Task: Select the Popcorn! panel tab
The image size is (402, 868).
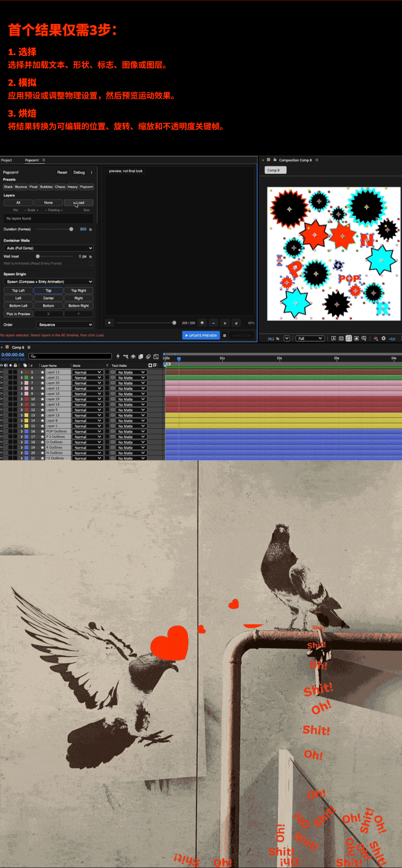Action: click(x=32, y=160)
